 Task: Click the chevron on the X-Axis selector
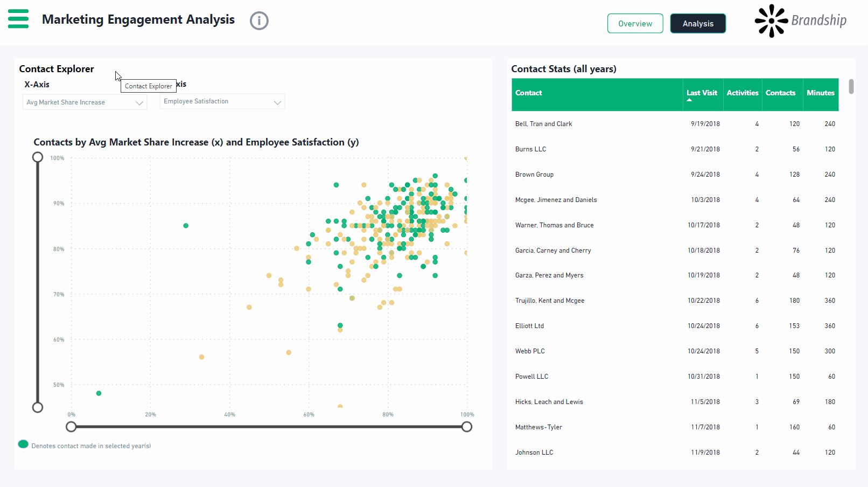[x=139, y=102]
